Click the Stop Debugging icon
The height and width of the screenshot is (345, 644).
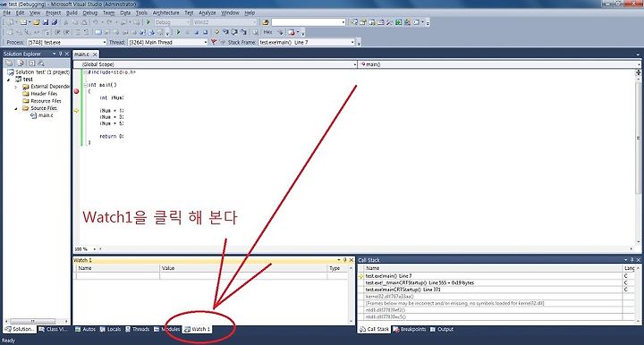(196, 32)
